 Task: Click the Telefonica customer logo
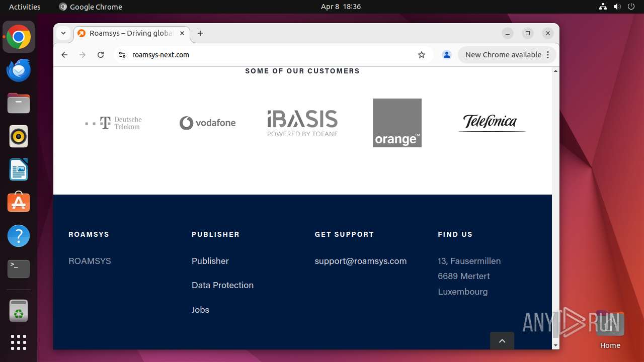[x=492, y=122]
